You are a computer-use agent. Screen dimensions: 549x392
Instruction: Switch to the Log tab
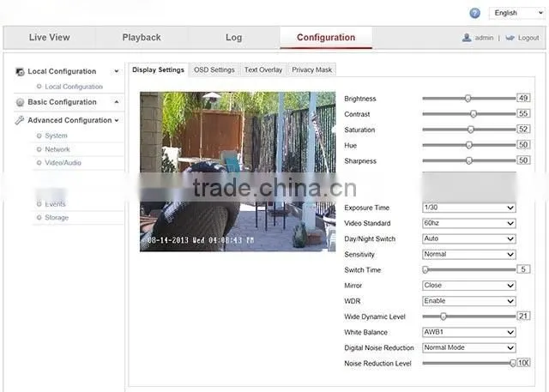point(233,38)
